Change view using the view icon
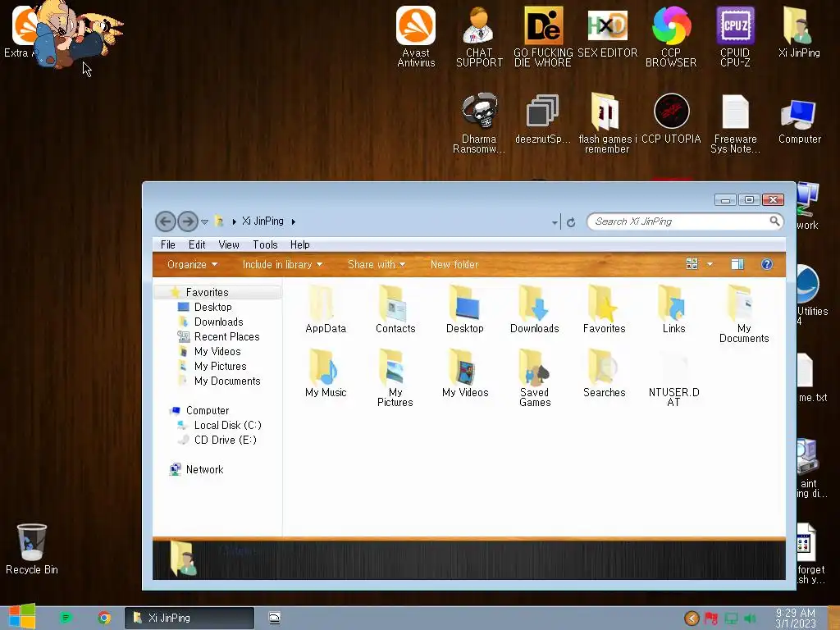Viewport: 840px width, 630px height. click(x=692, y=264)
